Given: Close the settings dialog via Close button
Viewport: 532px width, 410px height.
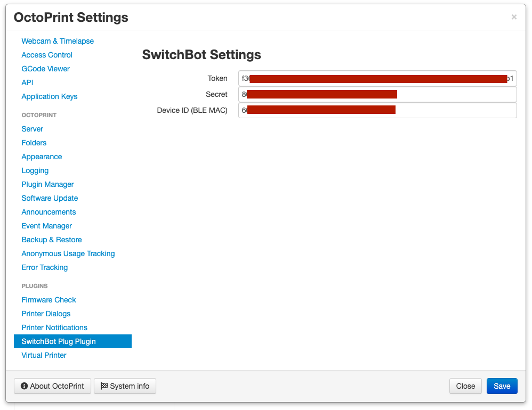Looking at the screenshot, I should 465,386.
